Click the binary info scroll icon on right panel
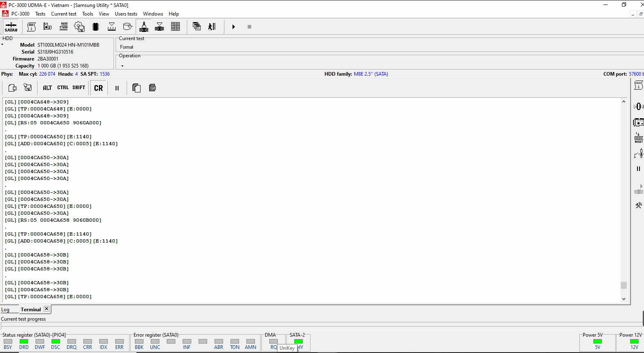The image size is (644, 353). [x=638, y=85]
